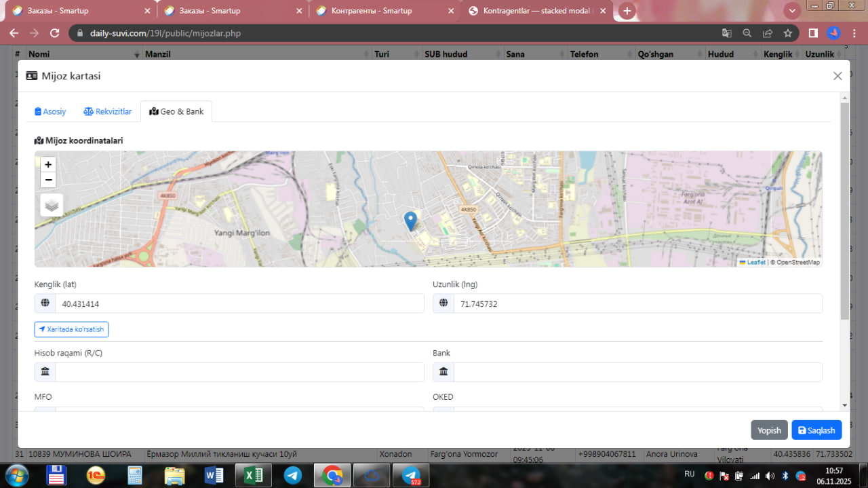This screenshot has height=488, width=868.
Task: Open the Chrome tab search chevron
Action: [x=792, y=11]
